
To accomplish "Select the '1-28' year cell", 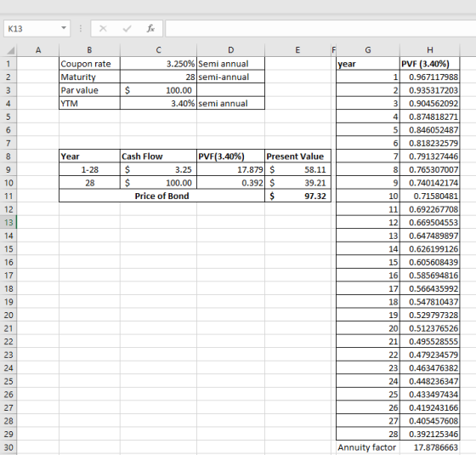I will (89, 169).
